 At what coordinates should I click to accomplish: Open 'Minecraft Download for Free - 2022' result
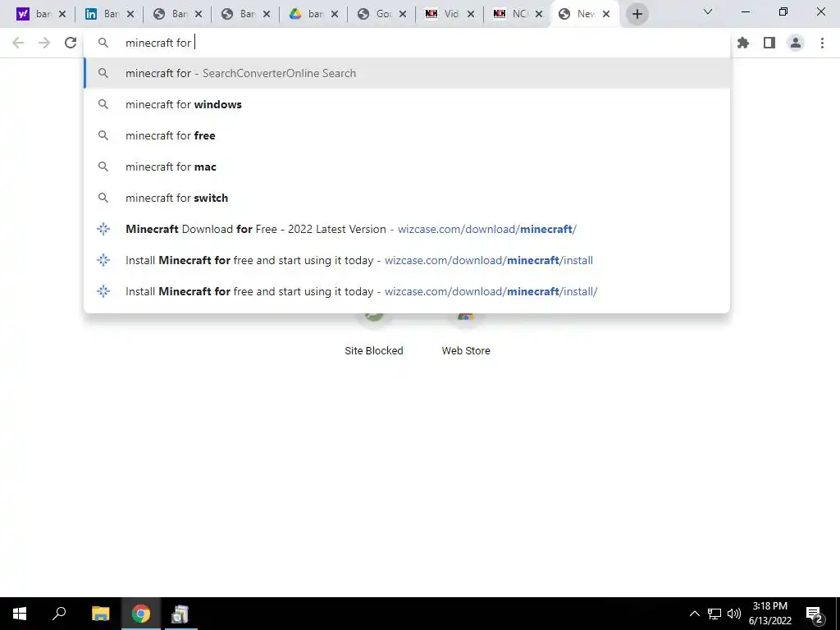[407, 229]
